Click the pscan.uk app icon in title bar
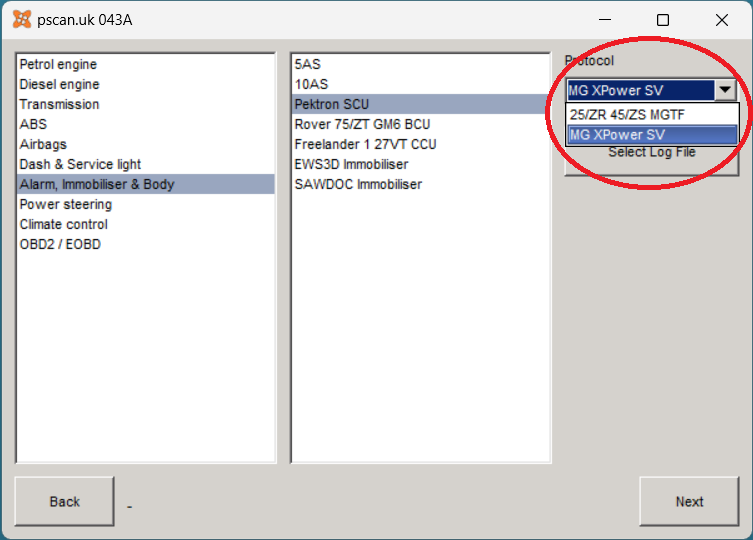753x540 pixels. 22,20
